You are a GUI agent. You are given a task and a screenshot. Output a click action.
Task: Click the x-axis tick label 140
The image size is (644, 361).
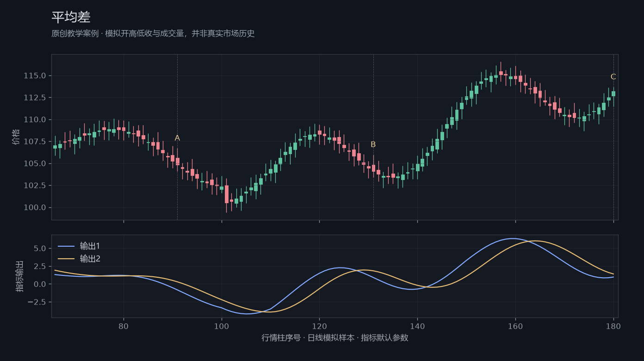(x=417, y=326)
